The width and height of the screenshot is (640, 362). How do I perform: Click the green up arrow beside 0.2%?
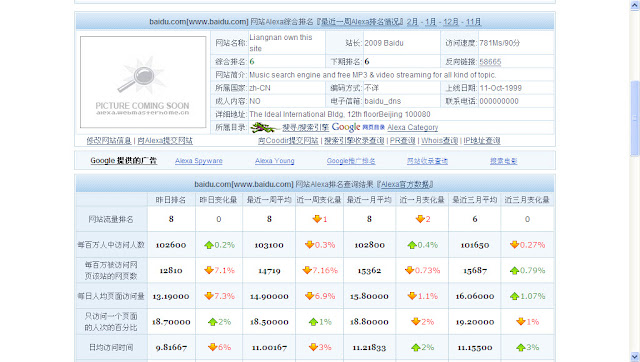(209, 245)
